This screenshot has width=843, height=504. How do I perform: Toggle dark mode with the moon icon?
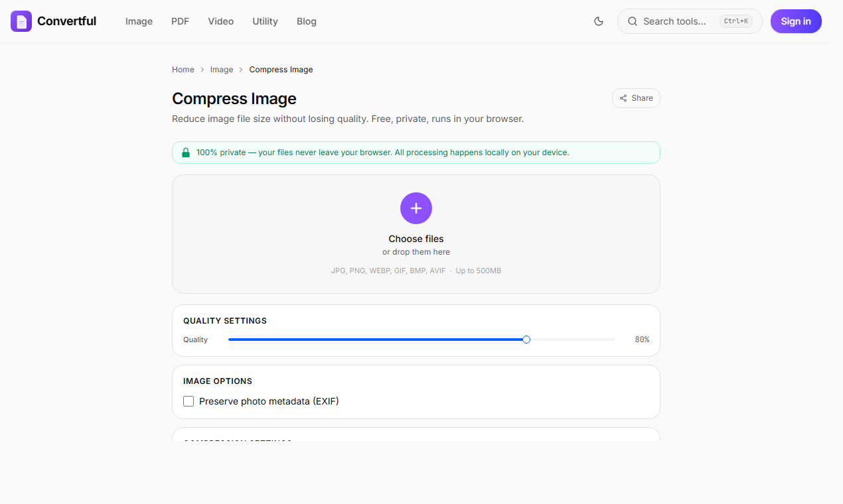point(599,21)
